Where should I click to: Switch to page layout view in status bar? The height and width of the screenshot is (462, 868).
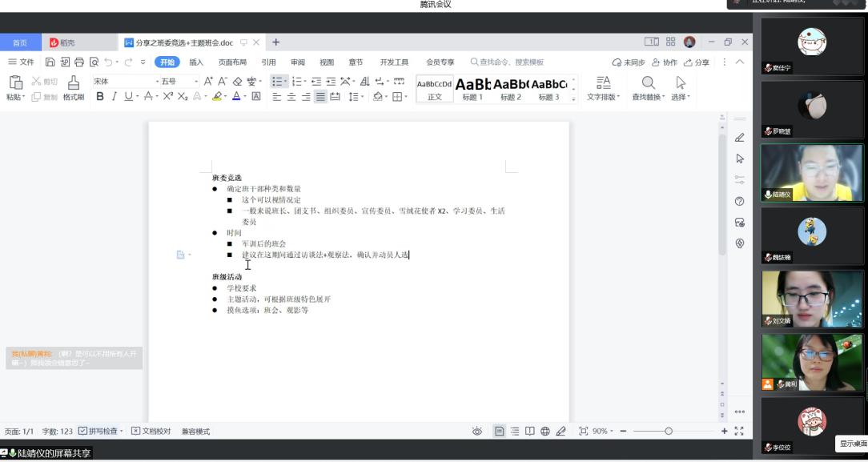coord(500,431)
